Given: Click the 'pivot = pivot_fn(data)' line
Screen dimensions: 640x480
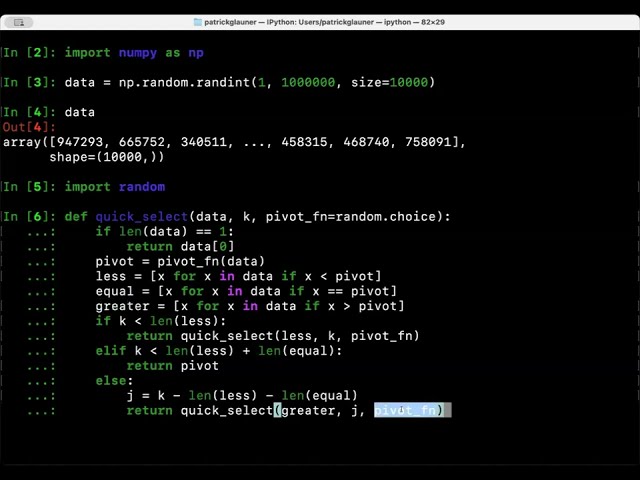Looking at the screenshot, I should [180, 261].
